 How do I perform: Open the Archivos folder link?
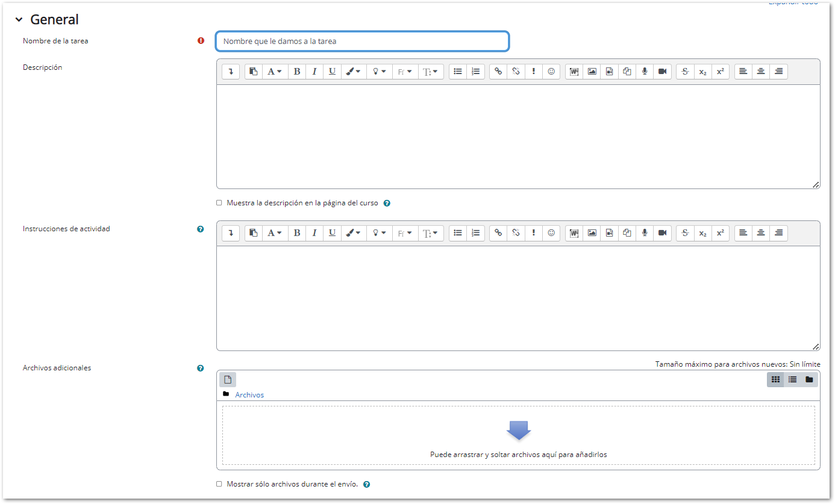249,395
